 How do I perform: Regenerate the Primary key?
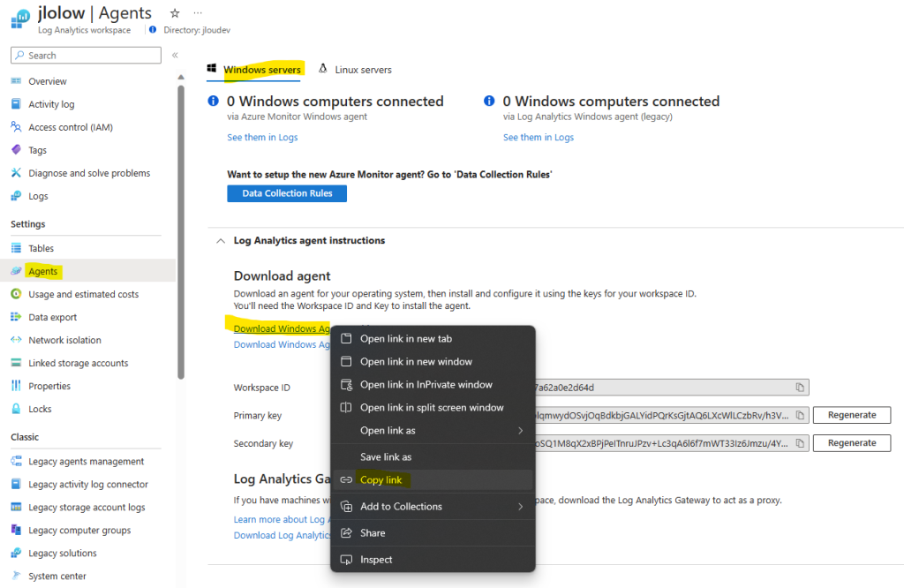point(852,415)
